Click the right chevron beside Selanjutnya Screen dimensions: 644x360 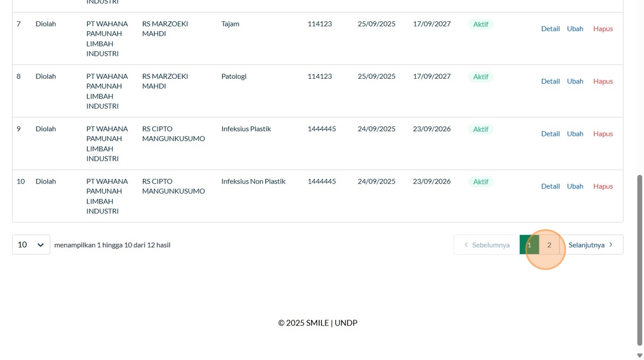(x=611, y=244)
